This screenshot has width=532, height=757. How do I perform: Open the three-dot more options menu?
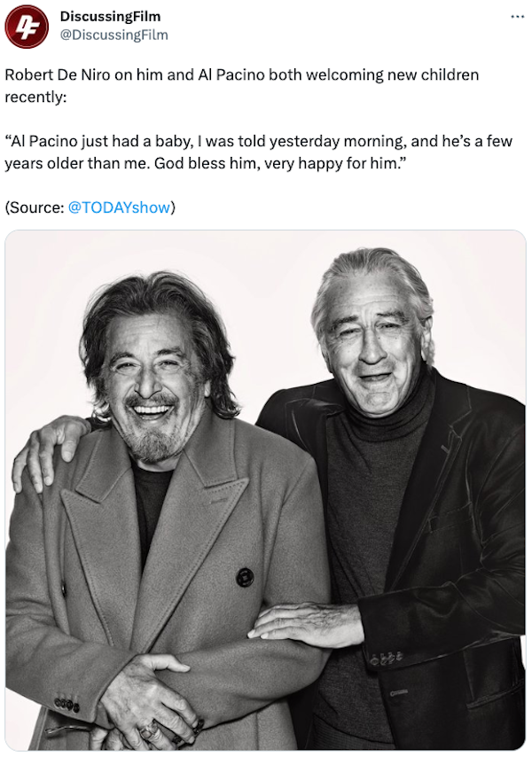point(517,17)
